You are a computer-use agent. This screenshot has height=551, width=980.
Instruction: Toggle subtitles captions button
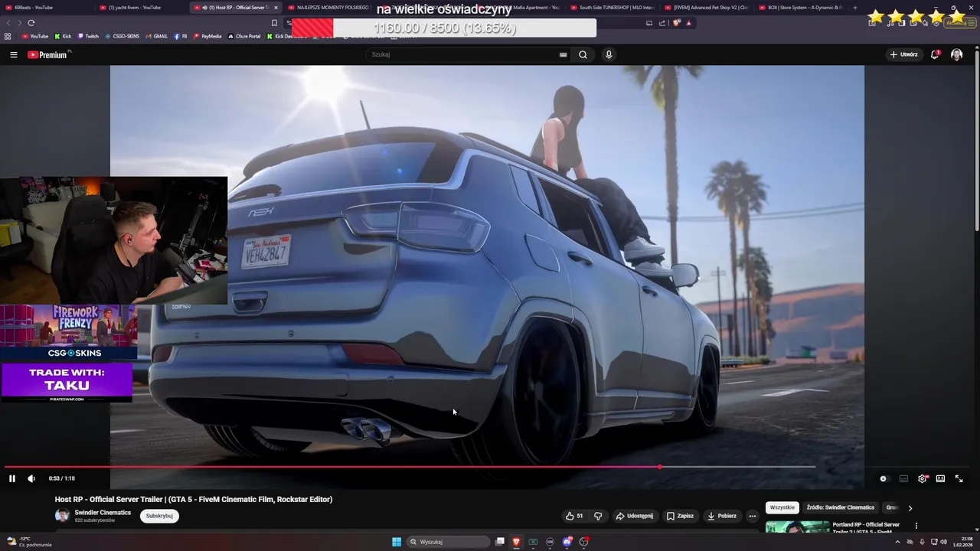pos(903,478)
